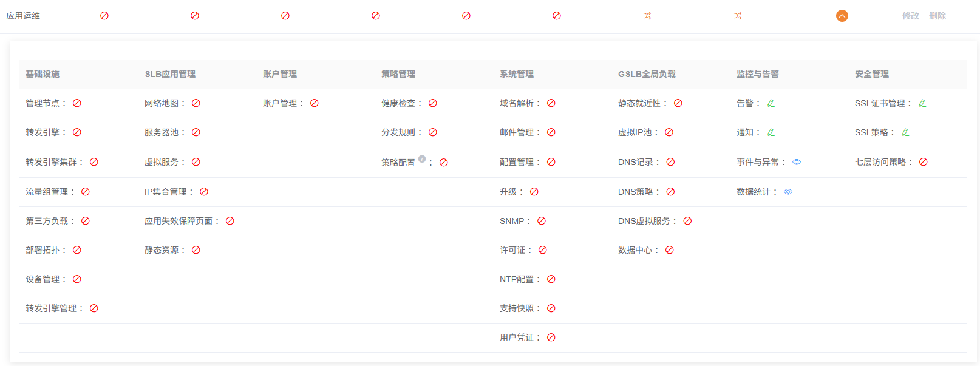Click the green edit icon for 通知

[x=771, y=132]
